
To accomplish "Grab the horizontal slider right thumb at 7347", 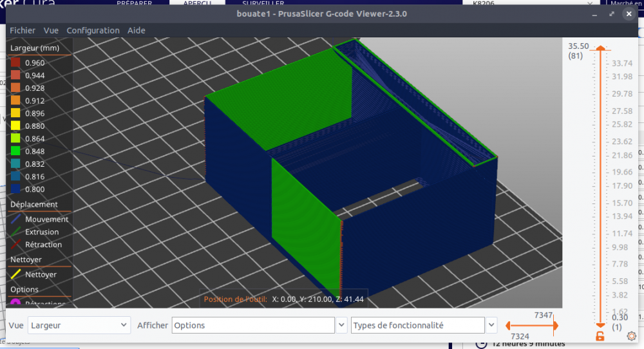I will click(x=556, y=326).
